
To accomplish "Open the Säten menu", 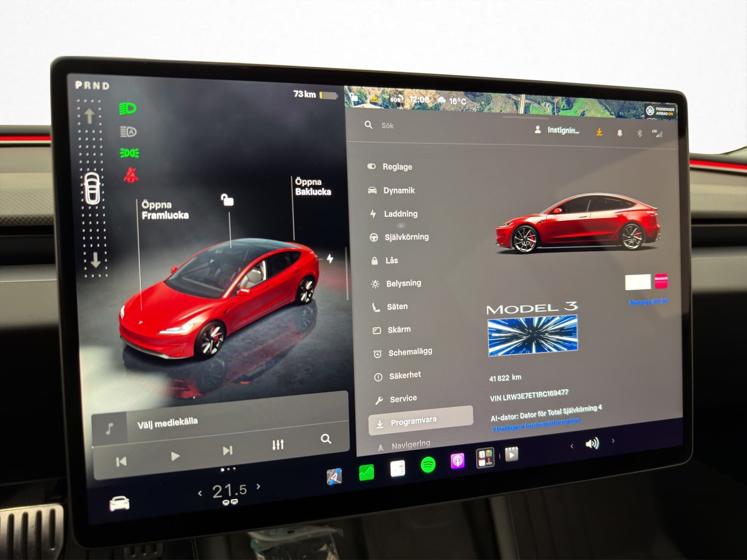I will coord(390,307).
